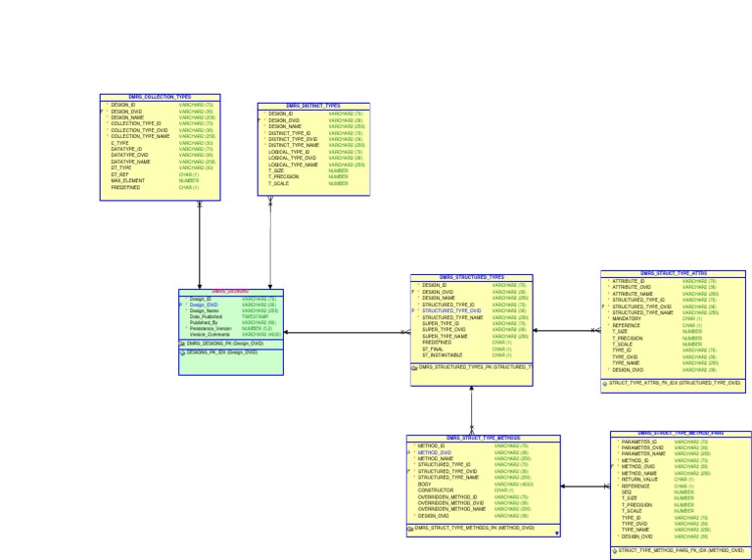Click PARAMETER_ID column in DMRS_STRUCT_TYPE_METHOD_PARS
752x560 pixels.
(639, 442)
